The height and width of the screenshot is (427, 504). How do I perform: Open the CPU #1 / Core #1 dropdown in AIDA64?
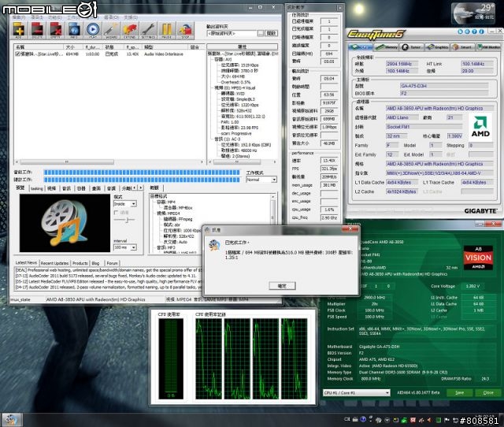[x=356, y=392]
